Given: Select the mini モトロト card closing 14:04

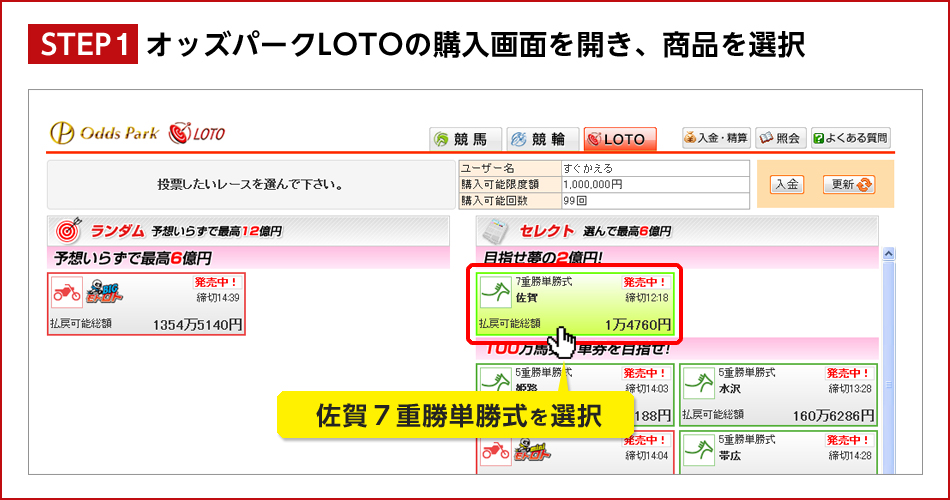Looking at the screenshot, I should click(574, 452).
